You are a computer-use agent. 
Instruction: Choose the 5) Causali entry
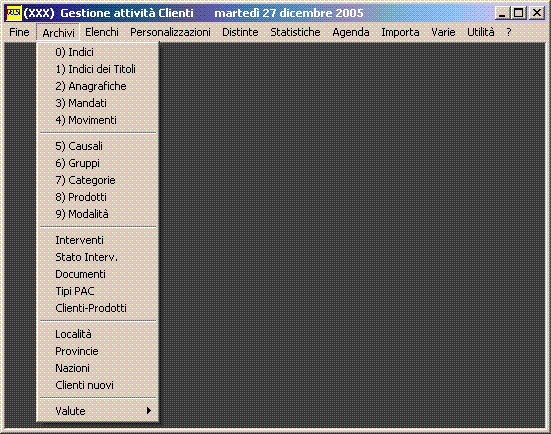(x=98, y=146)
